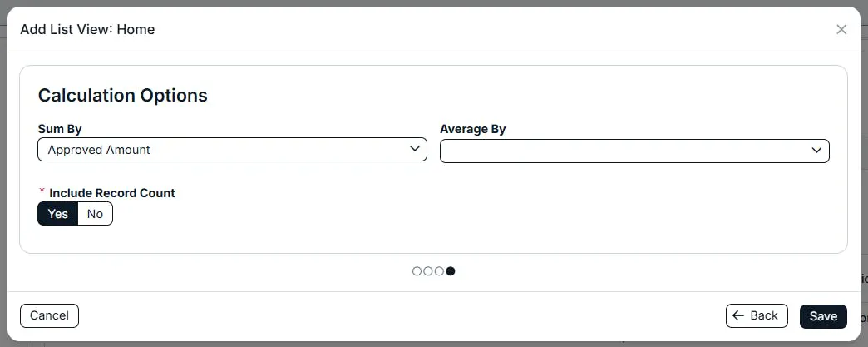The image size is (868, 347).
Task: Click the Sum By field label
Action: [60, 129]
